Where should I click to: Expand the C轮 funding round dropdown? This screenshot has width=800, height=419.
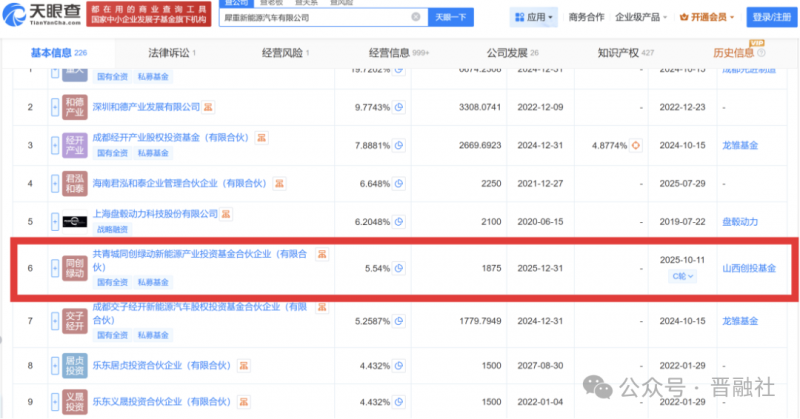pos(683,276)
